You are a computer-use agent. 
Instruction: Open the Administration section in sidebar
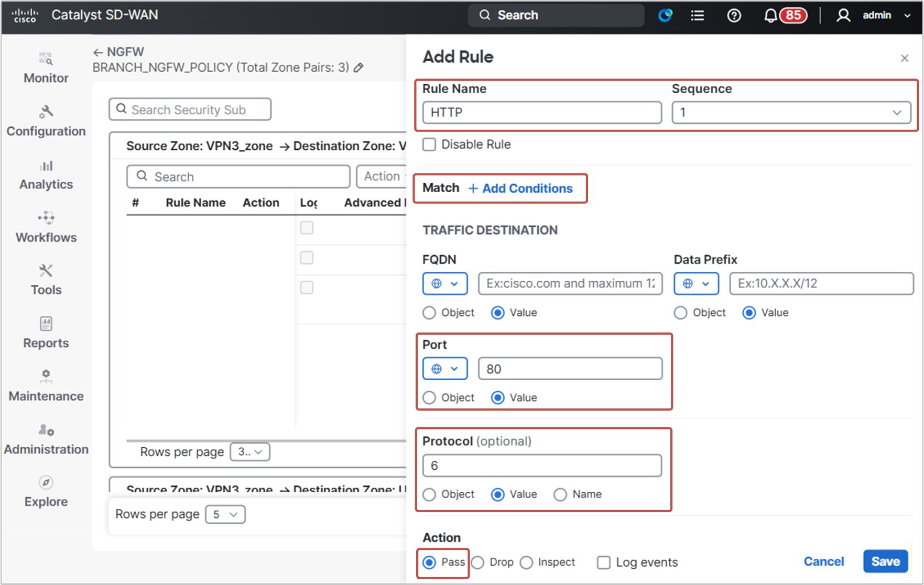point(46,439)
